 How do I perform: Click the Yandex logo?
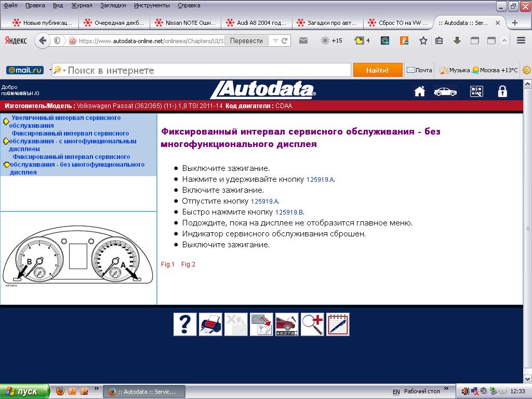click(x=16, y=41)
